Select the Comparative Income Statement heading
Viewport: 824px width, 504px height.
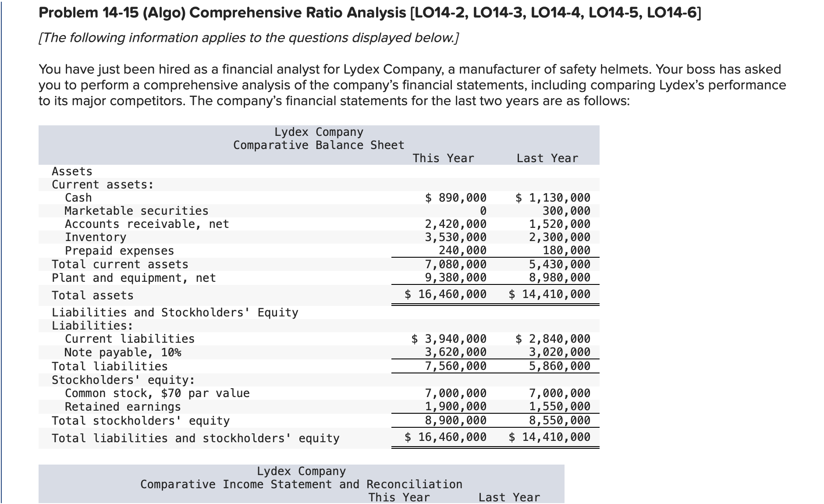(x=300, y=484)
